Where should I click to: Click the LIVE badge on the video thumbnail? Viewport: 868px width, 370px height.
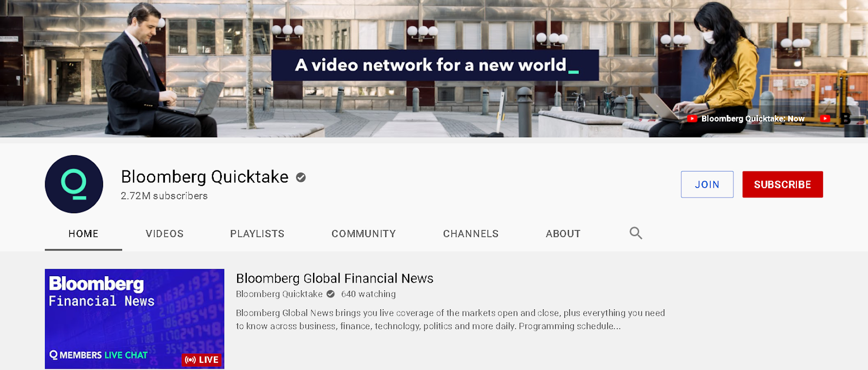202,360
